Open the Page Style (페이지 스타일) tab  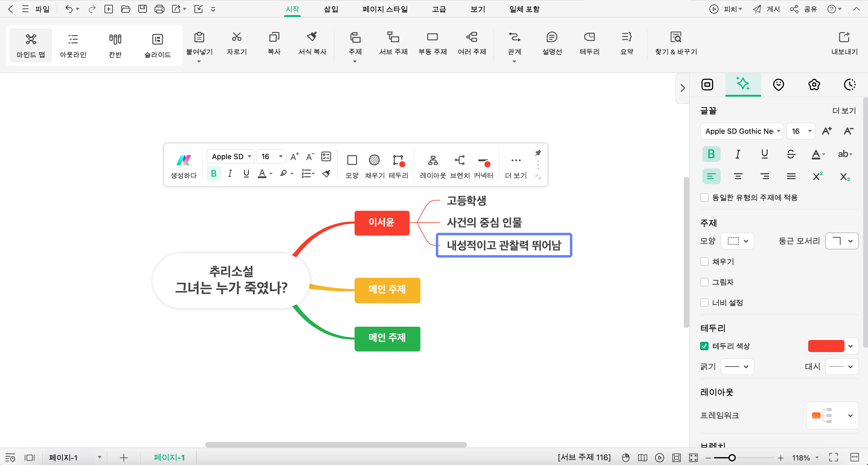tap(385, 9)
